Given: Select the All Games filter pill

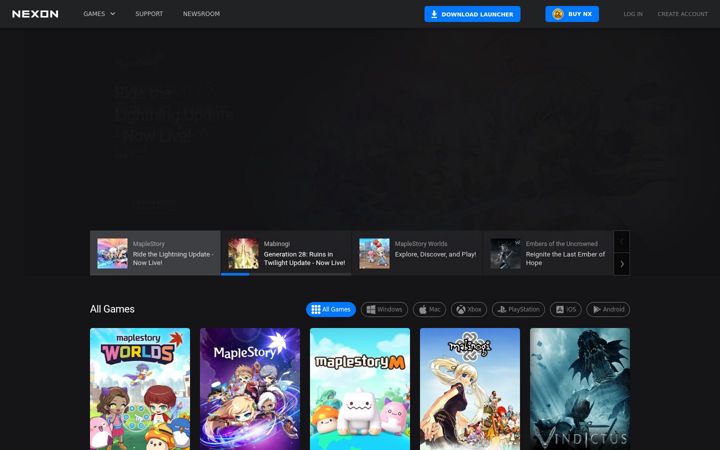Looking at the screenshot, I should coord(331,309).
